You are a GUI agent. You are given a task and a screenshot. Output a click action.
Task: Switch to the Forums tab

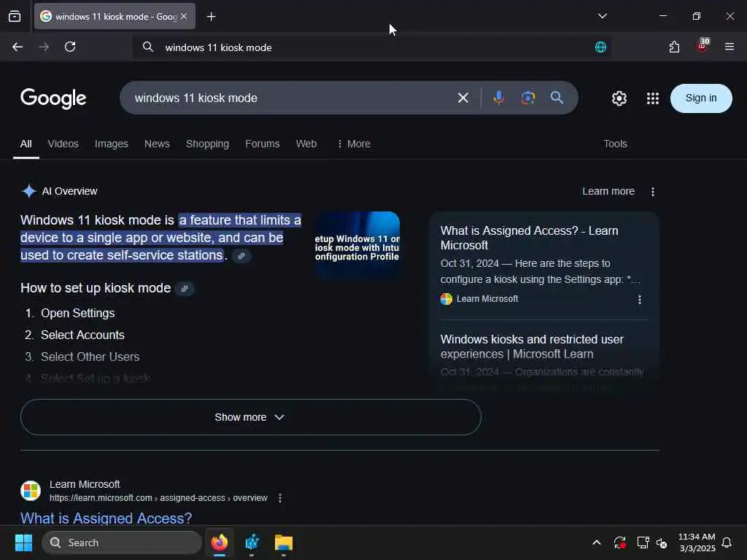pos(263,144)
